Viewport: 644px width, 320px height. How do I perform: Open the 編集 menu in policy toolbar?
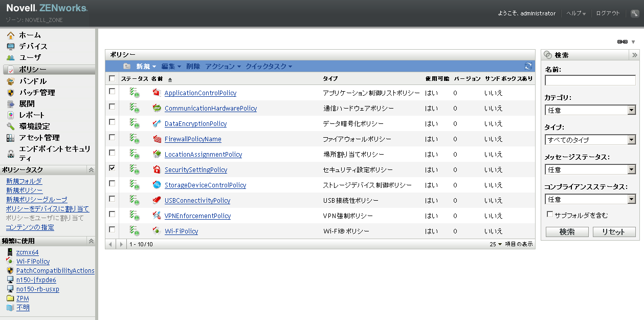[x=171, y=67]
